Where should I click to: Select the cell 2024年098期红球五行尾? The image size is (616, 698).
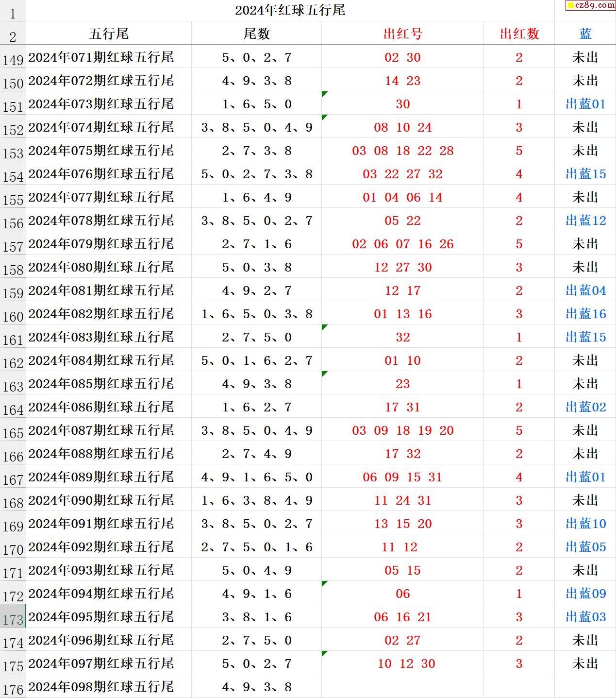coord(101,686)
